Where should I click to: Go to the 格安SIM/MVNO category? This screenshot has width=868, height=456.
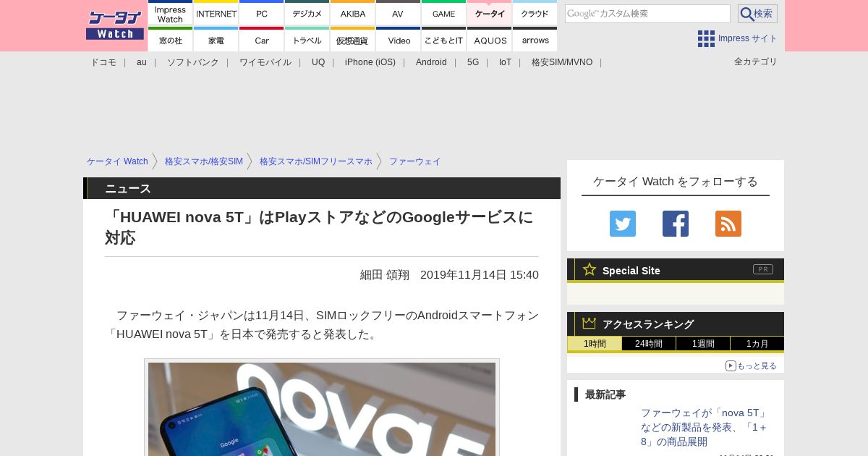tap(562, 62)
